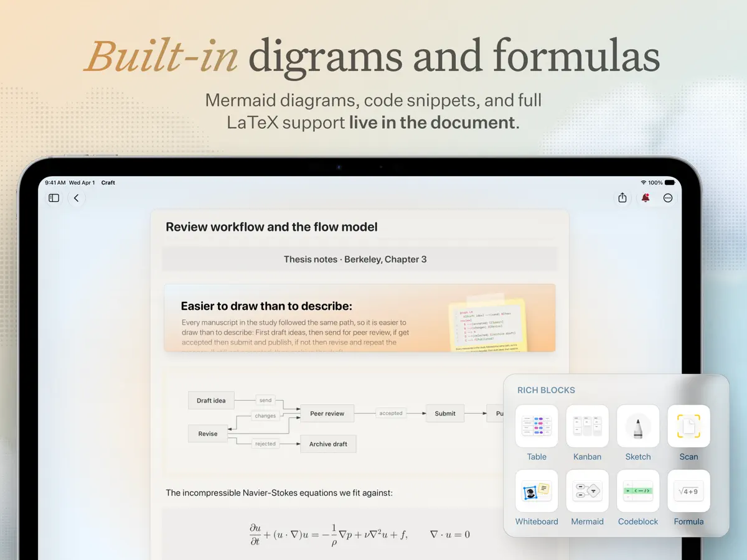747x560 pixels.
Task: Tap the 'Craft' app name in status bar
Action: click(108, 183)
